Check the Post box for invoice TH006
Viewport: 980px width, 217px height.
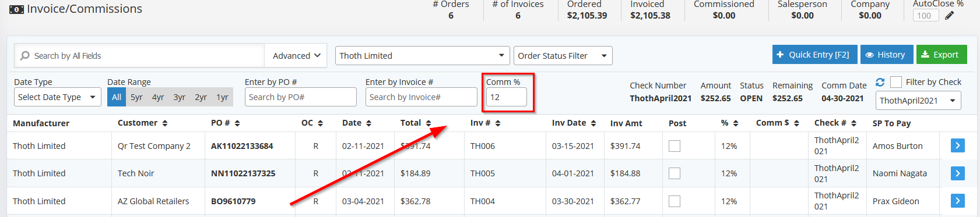pyautogui.click(x=675, y=146)
